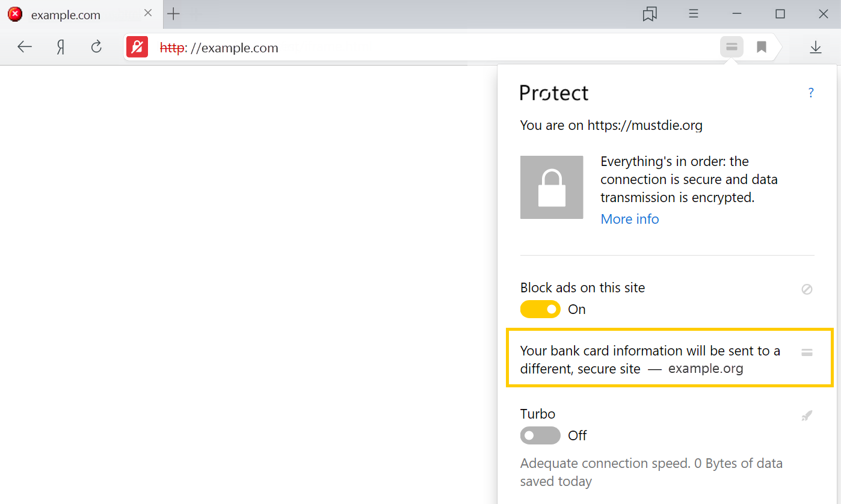Viewport: 841px width, 504px height.
Task: Click the address bar URL text
Action: 219,48
